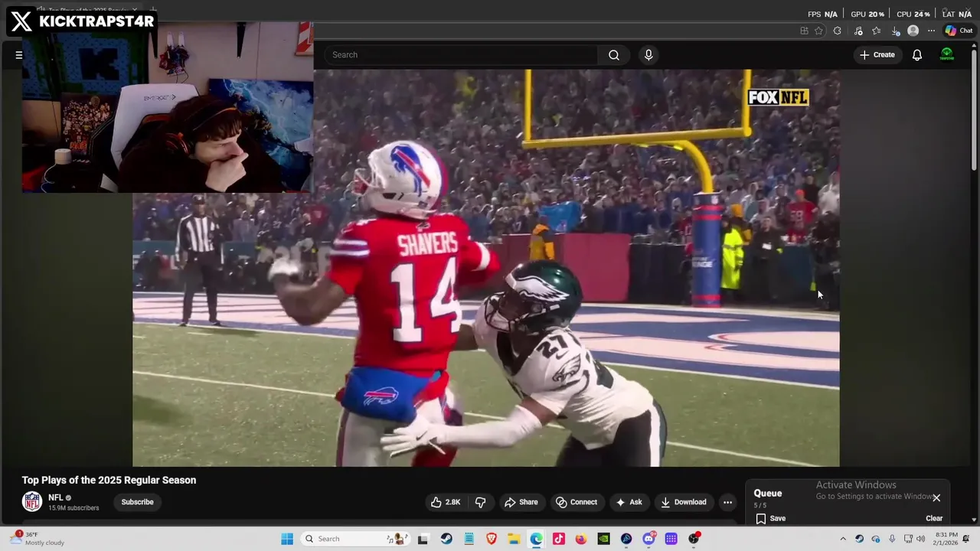Image resolution: width=980 pixels, height=551 pixels.
Task: Close the Queue panel
Action: coord(936,497)
